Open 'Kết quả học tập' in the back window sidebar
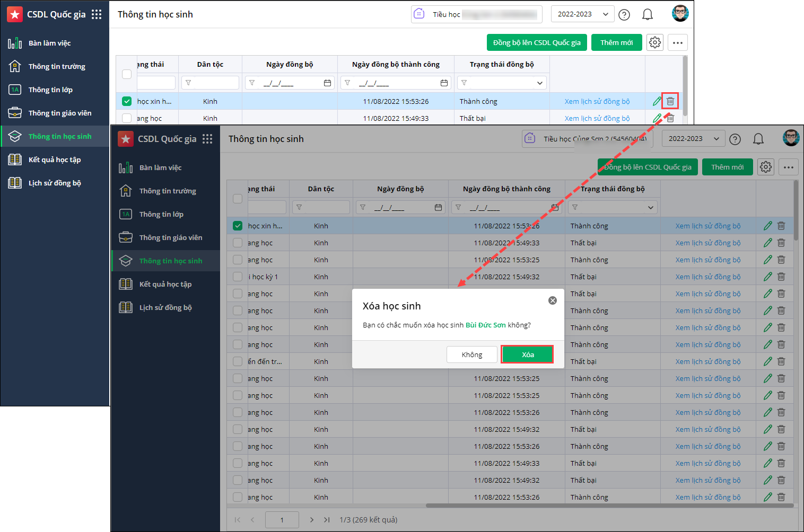The width and height of the screenshot is (804, 532). pyautogui.click(x=55, y=159)
